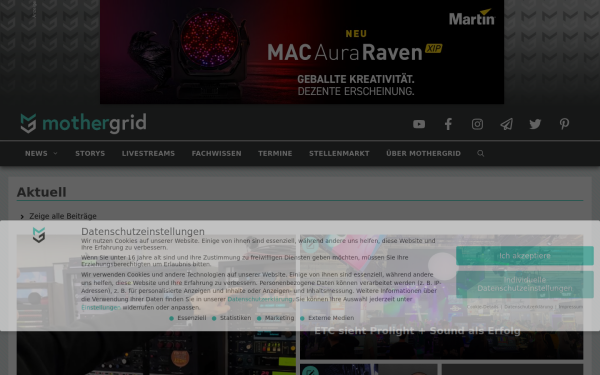Open the STELLENMARKT menu item

[x=339, y=153]
